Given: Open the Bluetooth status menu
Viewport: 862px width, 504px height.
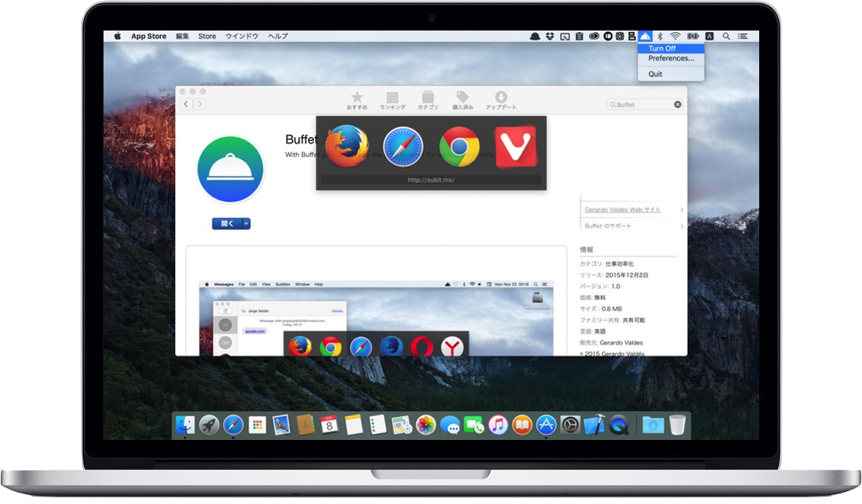Looking at the screenshot, I should tap(660, 36).
